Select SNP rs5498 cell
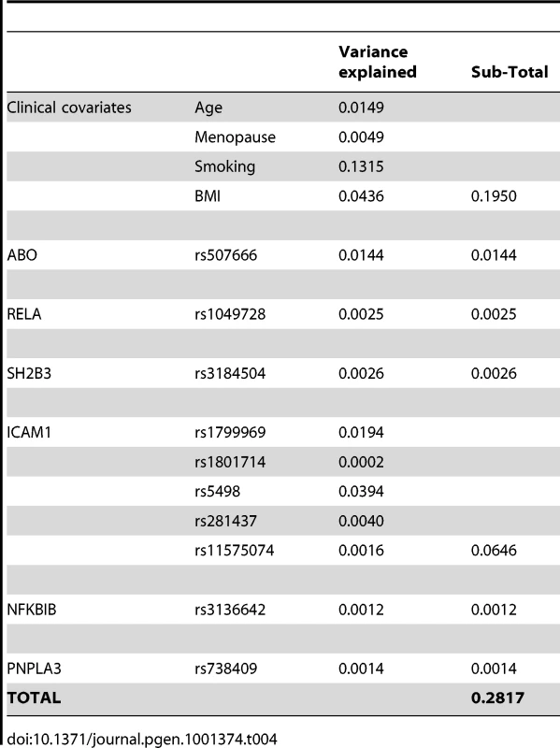The image size is (560, 748). tap(218, 492)
